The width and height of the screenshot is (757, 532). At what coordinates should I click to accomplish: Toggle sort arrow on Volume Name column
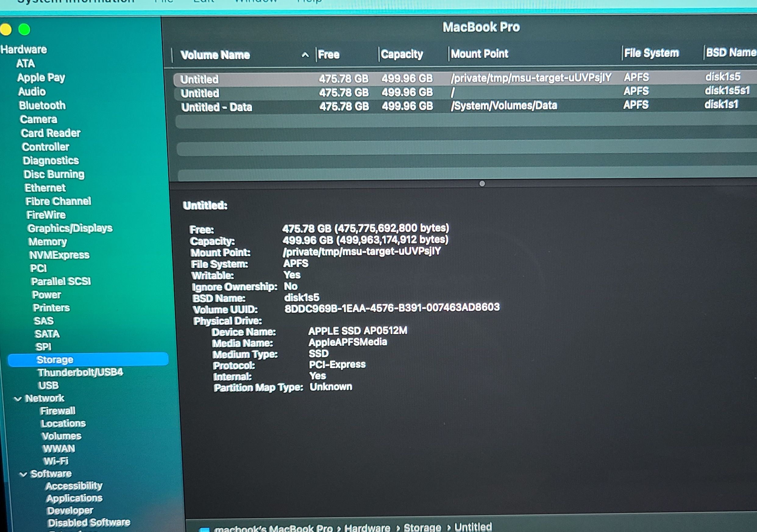click(305, 55)
